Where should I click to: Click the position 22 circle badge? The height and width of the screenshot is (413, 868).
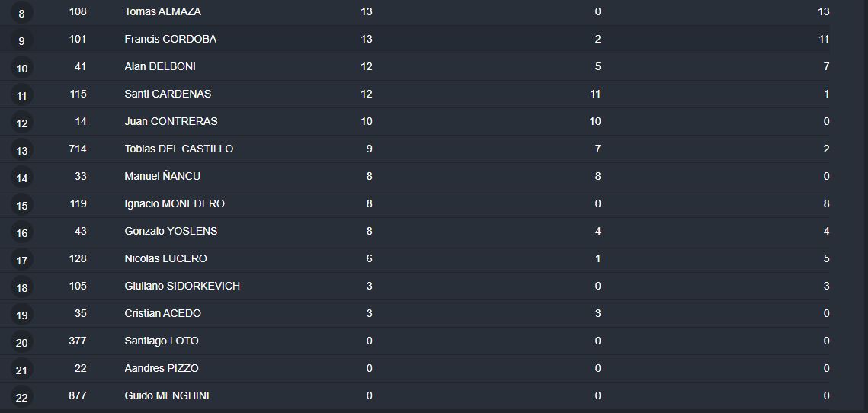tap(21, 397)
